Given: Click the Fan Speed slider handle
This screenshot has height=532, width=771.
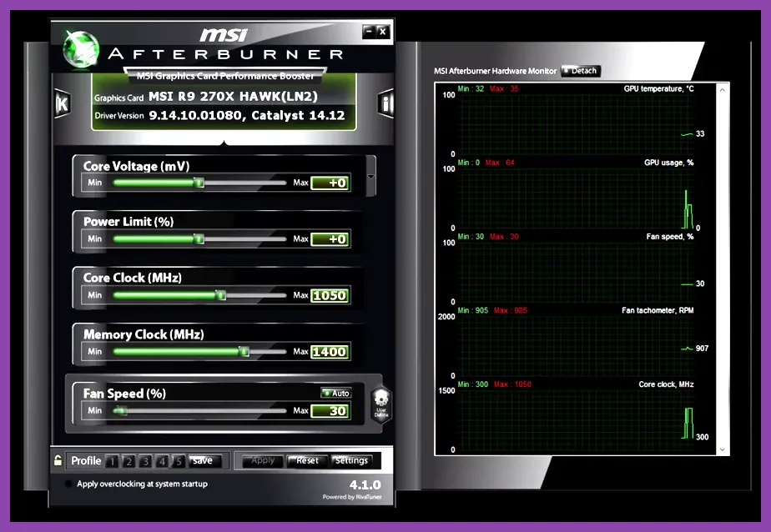Looking at the screenshot, I should [x=121, y=410].
